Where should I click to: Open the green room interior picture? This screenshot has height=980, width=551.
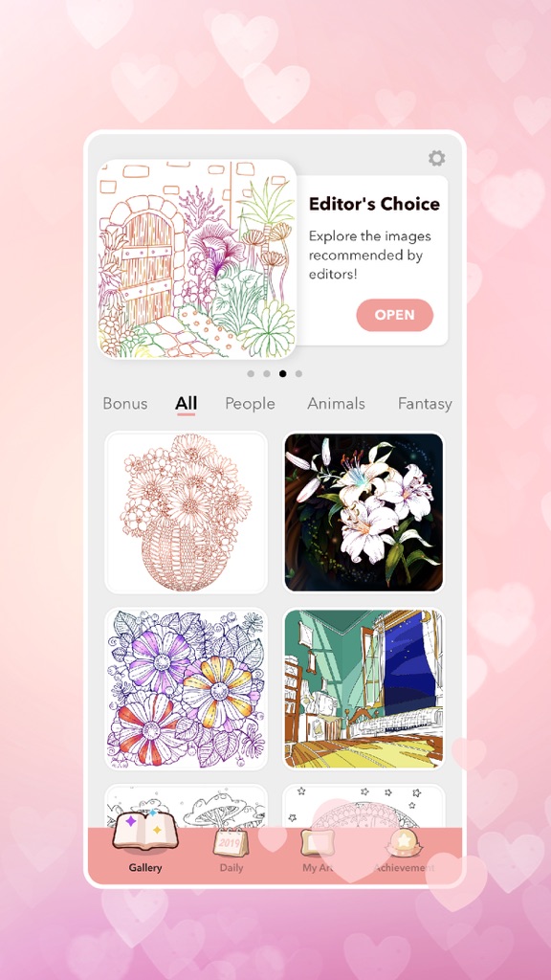pyautogui.click(x=364, y=689)
